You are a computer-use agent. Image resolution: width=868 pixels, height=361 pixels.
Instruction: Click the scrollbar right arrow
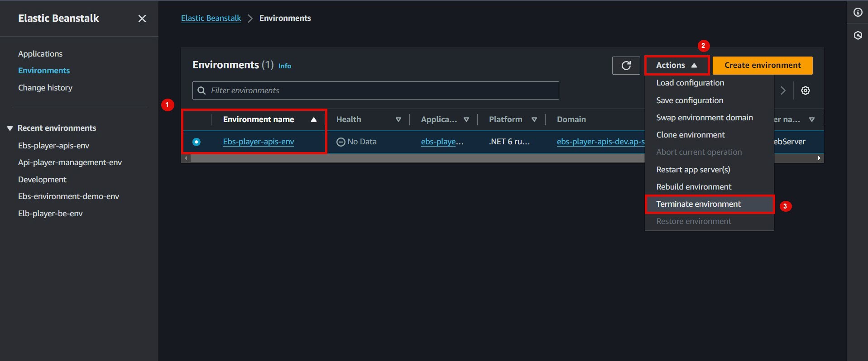[819, 158]
